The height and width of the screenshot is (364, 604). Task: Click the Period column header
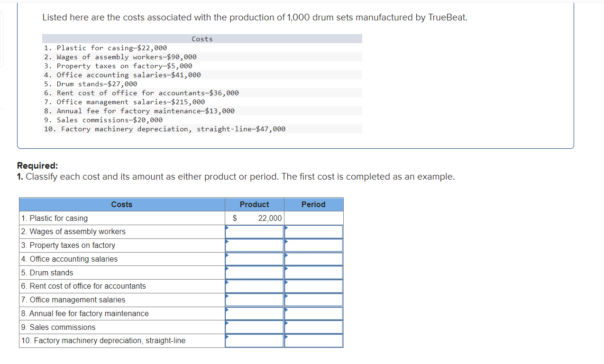point(313,204)
